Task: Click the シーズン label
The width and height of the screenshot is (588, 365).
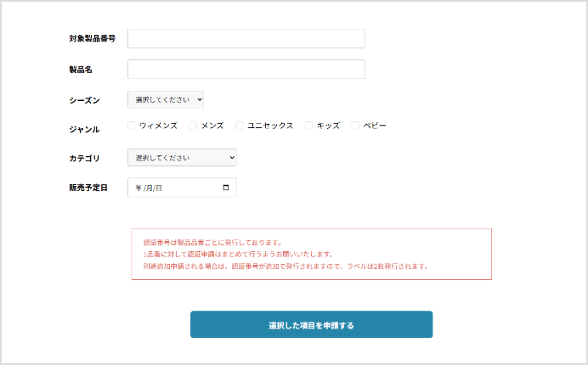Action: pyautogui.click(x=84, y=100)
